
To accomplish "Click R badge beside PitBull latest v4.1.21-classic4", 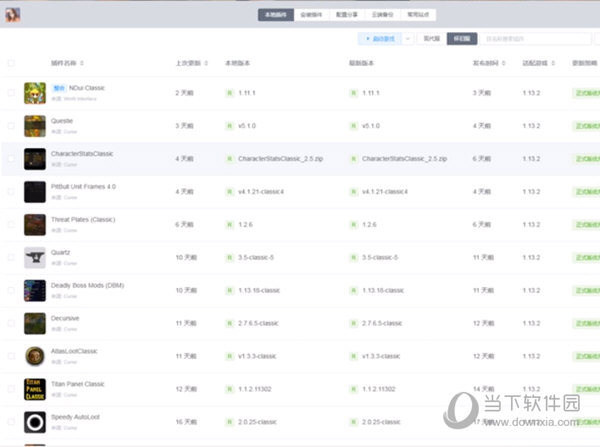I will (354, 192).
